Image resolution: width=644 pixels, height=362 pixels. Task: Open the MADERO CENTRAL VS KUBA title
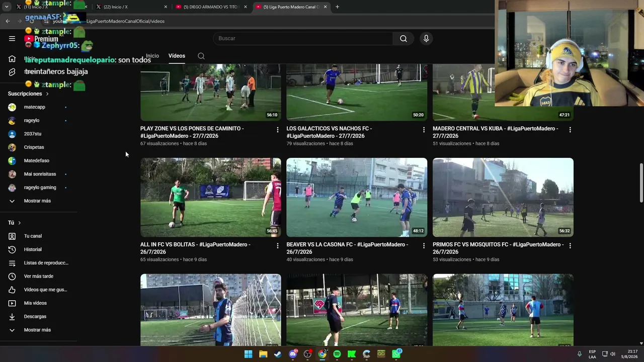point(496,132)
